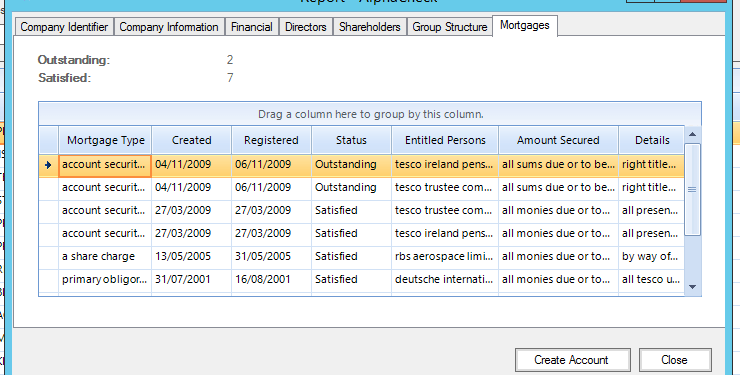
Task: Sort by the Mortgage Type column header
Action: tap(105, 140)
